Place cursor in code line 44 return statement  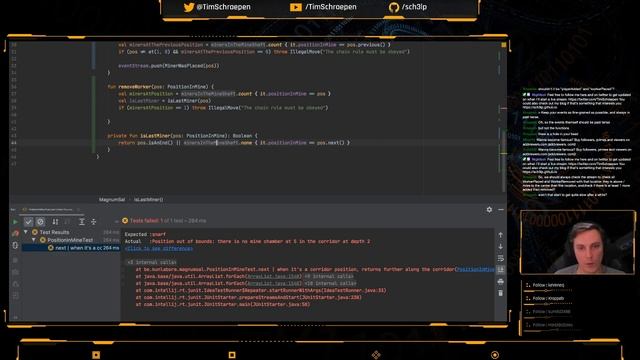point(234,143)
